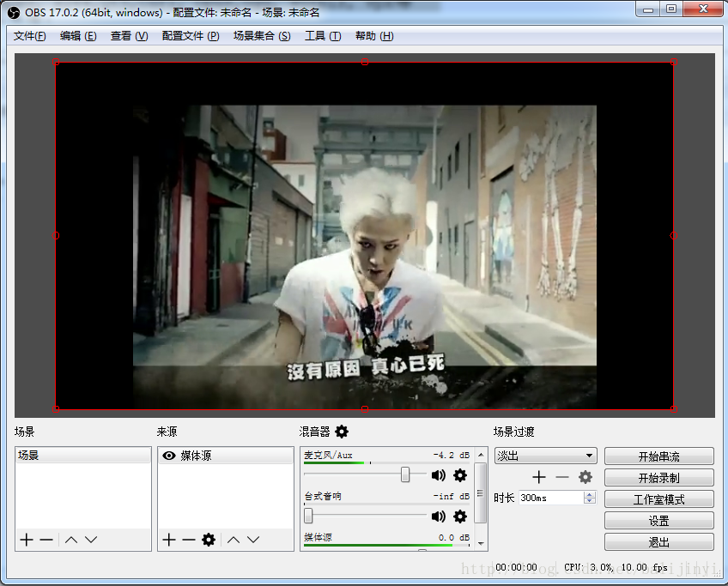Click the bottom-right red resize handle
The image size is (728, 586).
[x=674, y=409]
